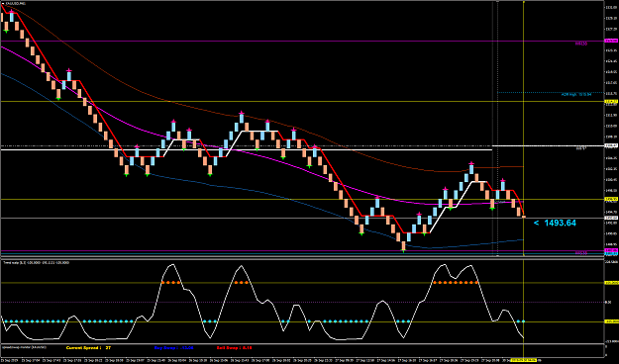Click the blue Buy Swap value text
The width and height of the screenshot is (619, 364).
point(173,348)
